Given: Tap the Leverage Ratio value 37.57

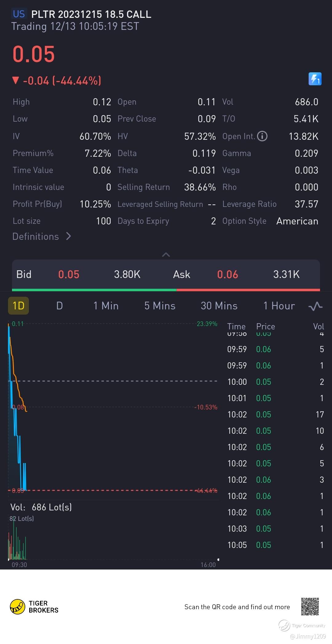Looking at the screenshot, I should [306, 204].
